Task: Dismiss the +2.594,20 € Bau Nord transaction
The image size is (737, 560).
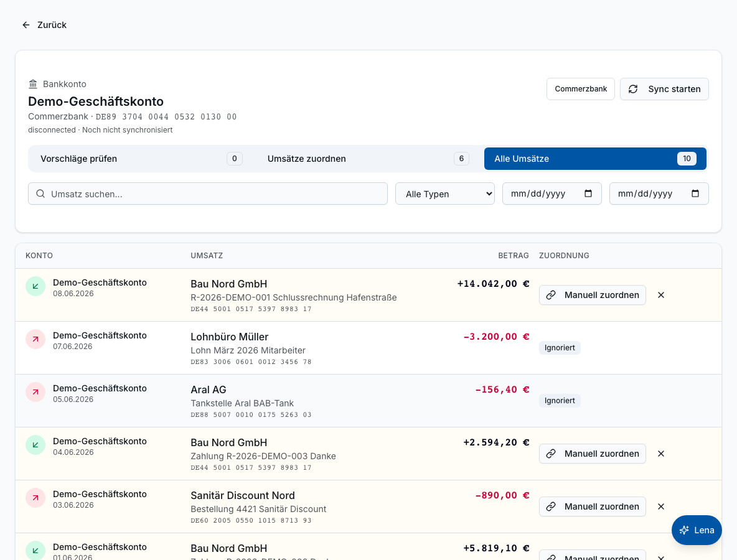Action: pyautogui.click(x=661, y=454)
